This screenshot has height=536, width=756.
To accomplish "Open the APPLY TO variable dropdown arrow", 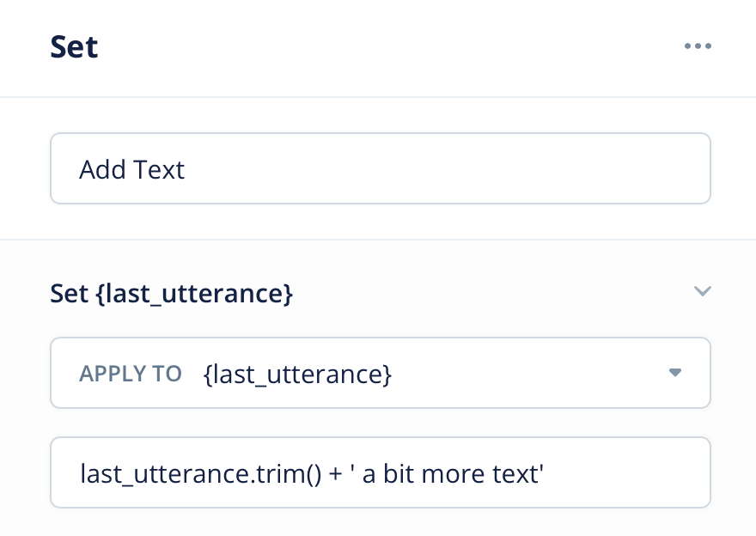I will click(675, 373).
